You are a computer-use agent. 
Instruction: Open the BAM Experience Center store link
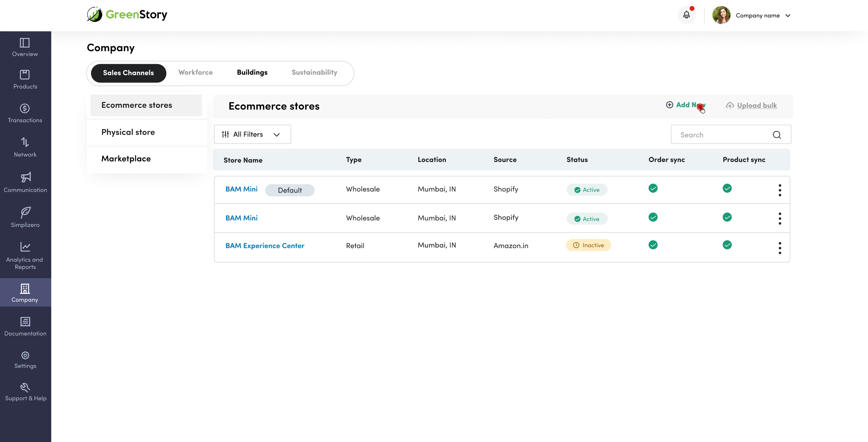click(265, 245)
